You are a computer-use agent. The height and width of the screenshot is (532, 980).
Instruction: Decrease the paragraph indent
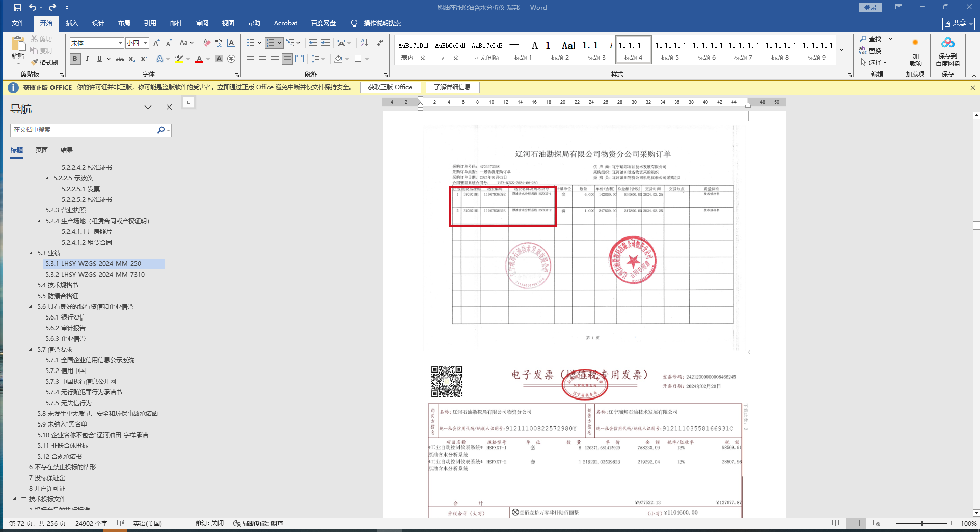(313, 43)
